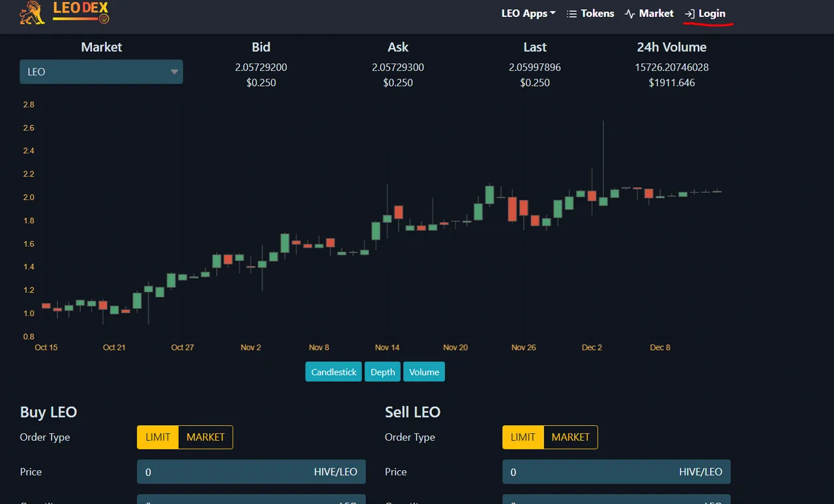Click the Last value 2.05997896
834x504 pixels.
click(535, 67)
